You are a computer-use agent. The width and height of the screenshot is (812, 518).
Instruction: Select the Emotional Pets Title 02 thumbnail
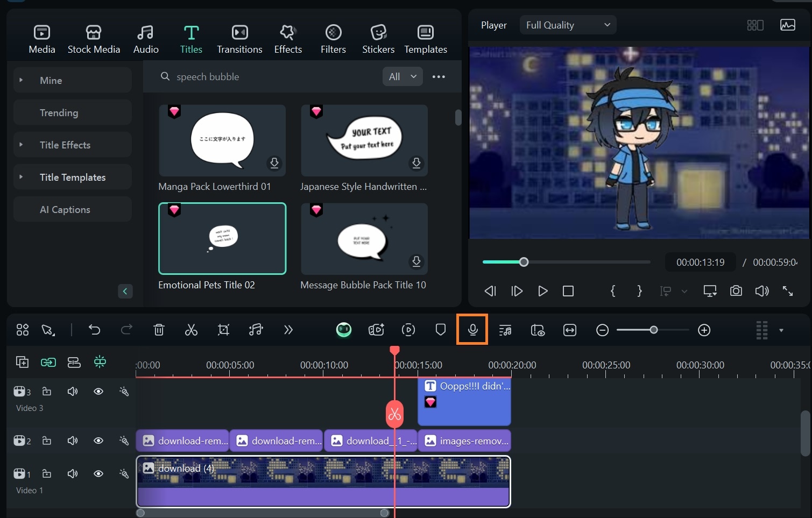point(222,238)
